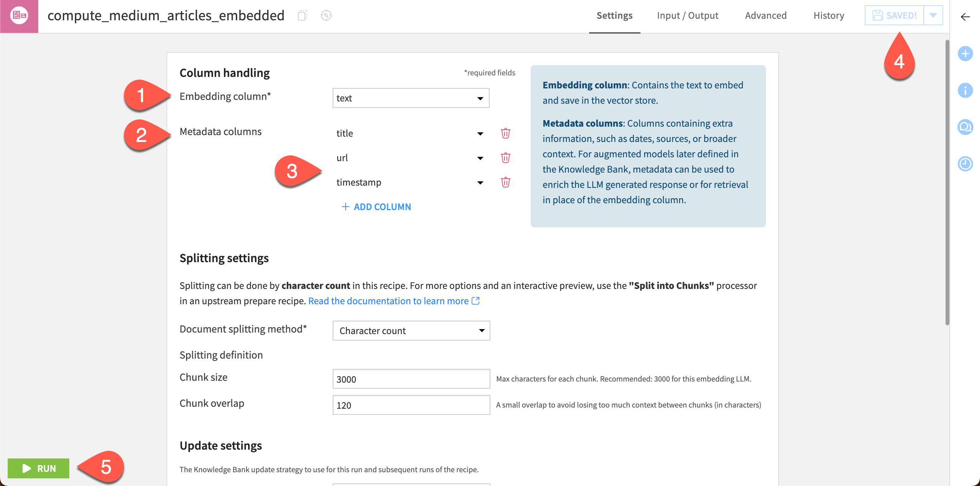Click the compute_medium_articles_embedded title
Viewport: 980px width, 486px height.
click(x=166, y=16)
